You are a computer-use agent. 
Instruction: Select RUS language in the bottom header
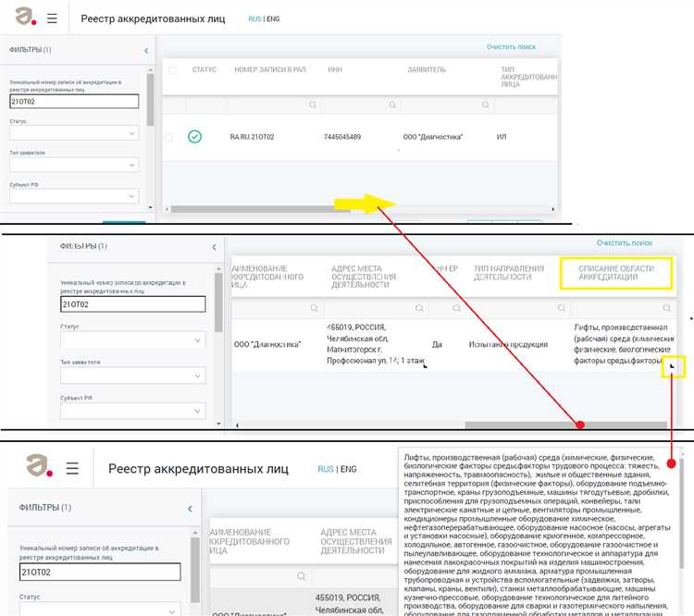point(325,469)
